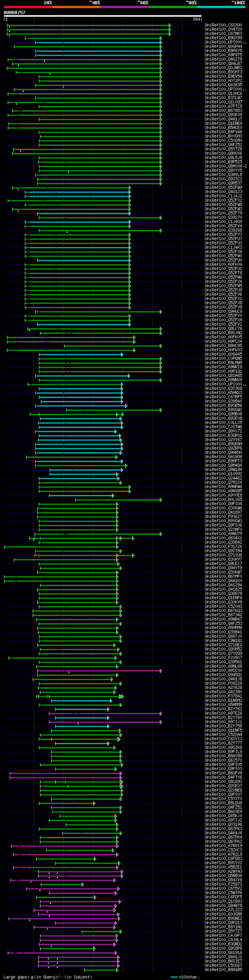The image size is (249, 980).
Task: Click the Large gaps legend text
Action: tap(48, 977)
